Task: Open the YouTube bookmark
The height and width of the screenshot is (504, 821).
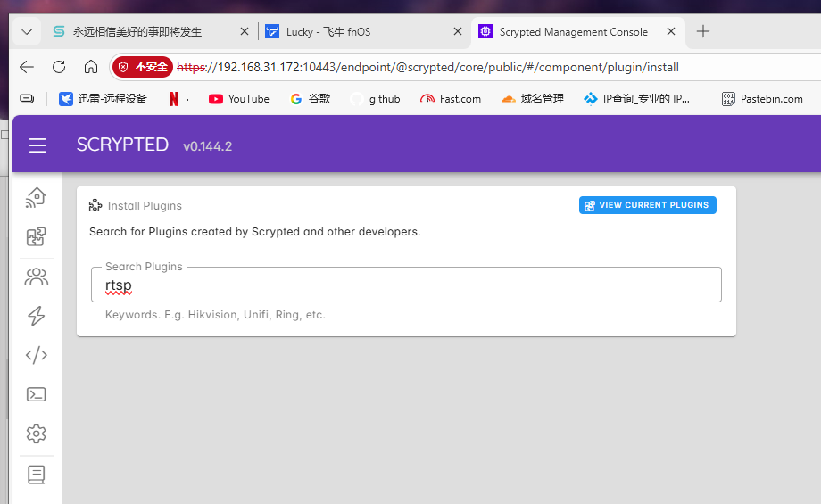Action: point(239,99)
